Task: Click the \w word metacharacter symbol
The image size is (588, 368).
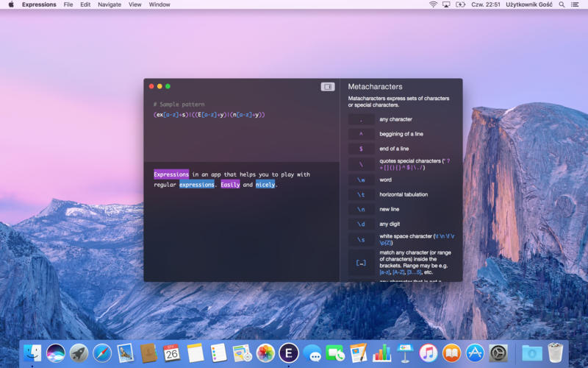Action: point(361,180)
